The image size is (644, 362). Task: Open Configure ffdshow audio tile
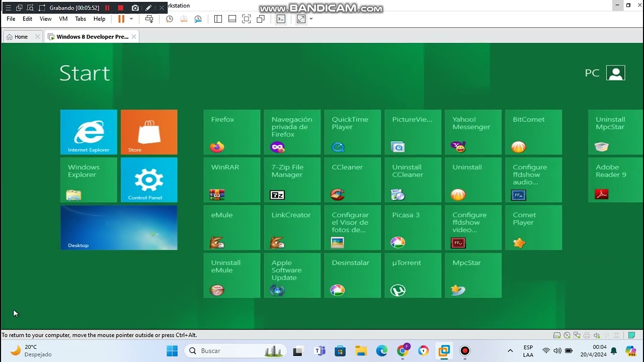pyautogui.click(x=534, y=179)
